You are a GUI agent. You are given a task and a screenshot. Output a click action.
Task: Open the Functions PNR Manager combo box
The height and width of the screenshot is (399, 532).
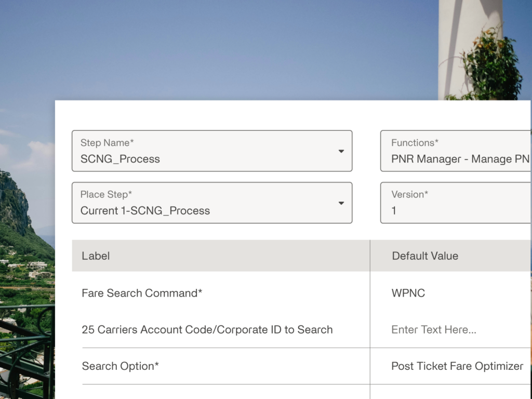[x=456, y=151]
